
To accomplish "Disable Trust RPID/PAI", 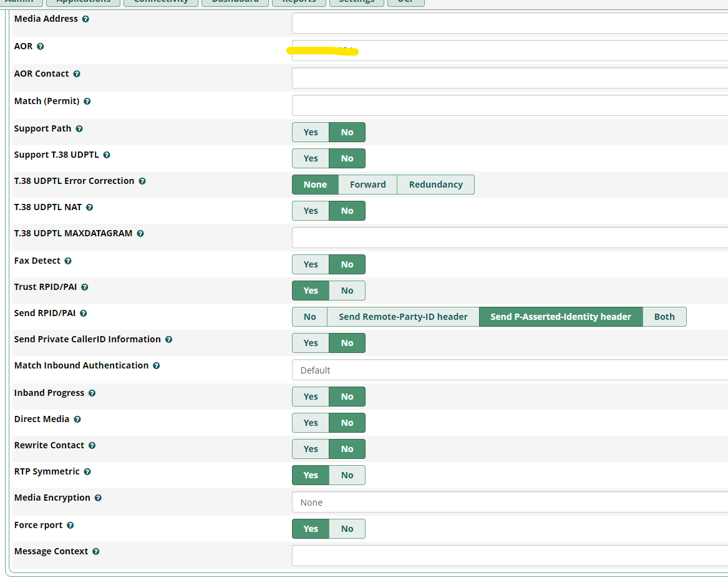I will click(347, 291).
